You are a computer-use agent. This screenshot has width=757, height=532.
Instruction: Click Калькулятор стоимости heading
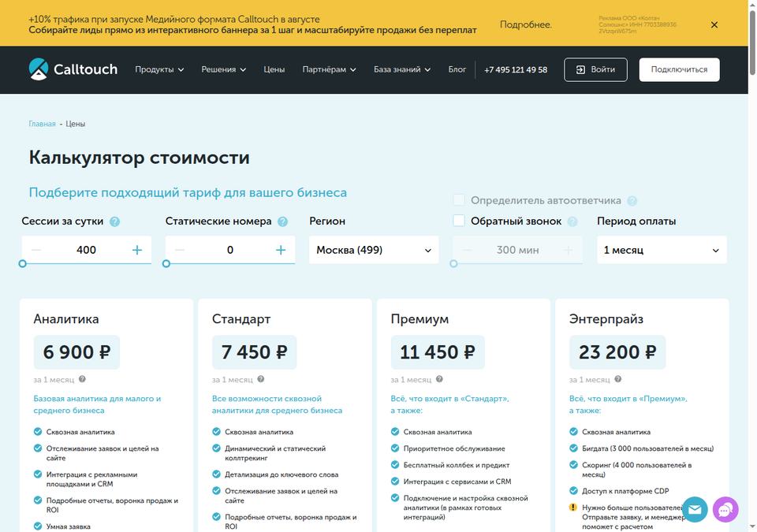(x=139, y=158)
